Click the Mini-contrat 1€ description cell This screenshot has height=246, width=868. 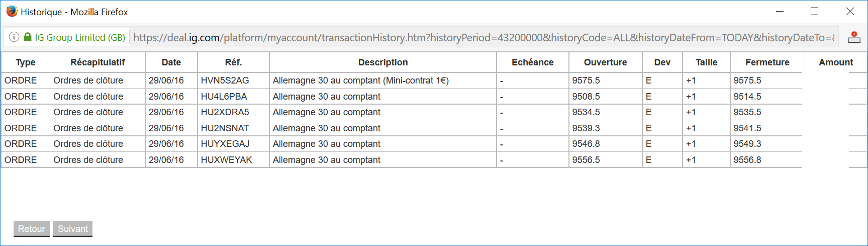pyautogui.click(x=361, y=80)
